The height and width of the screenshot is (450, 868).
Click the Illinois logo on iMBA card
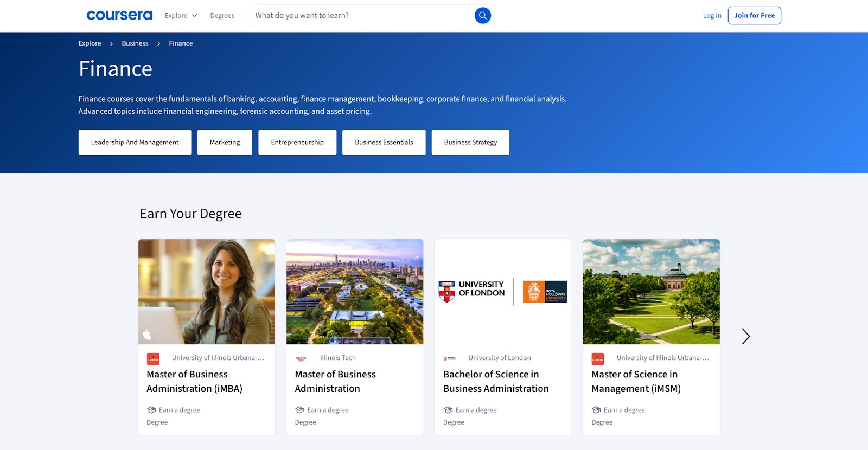coord(153,358)
